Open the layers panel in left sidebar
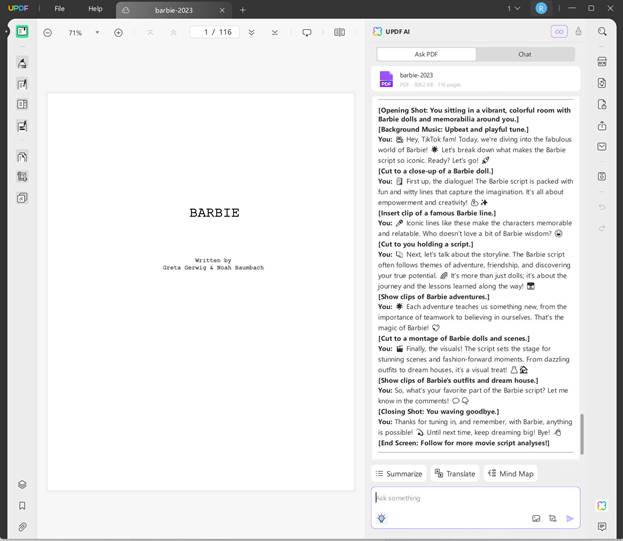The height and width of the screenshot is (541, 623). coord(22,485)
